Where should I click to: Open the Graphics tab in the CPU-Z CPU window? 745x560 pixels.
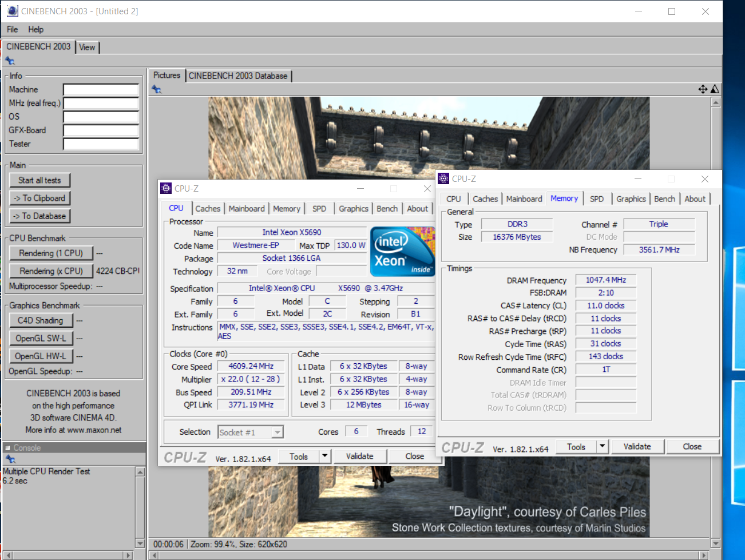click(354, 209)
